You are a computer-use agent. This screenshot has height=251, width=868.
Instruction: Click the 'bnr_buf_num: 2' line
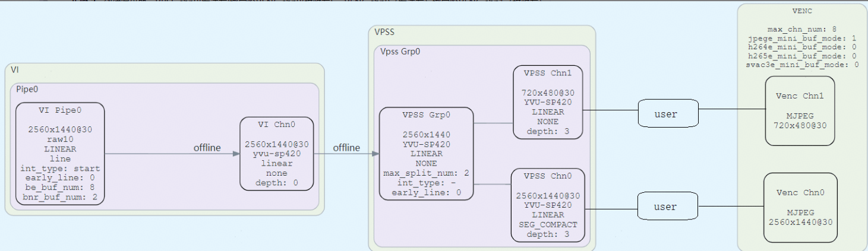click(x=60, y=196)
